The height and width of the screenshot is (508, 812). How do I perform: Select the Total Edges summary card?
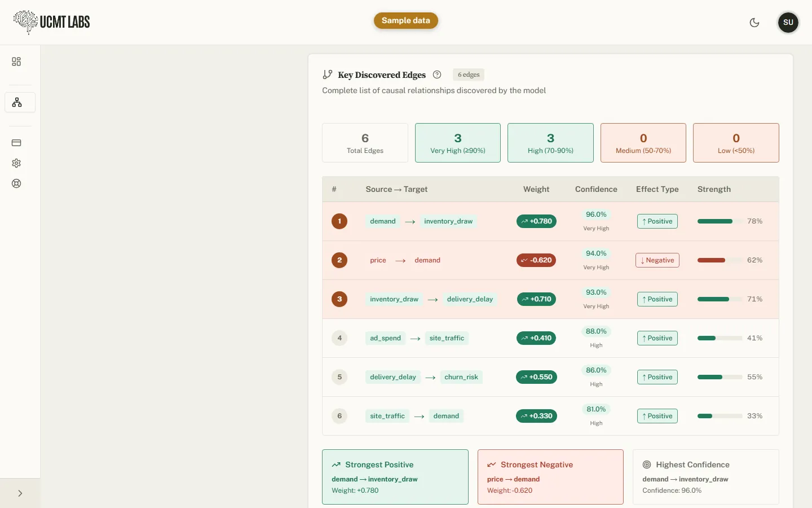(x=365, y=143)
